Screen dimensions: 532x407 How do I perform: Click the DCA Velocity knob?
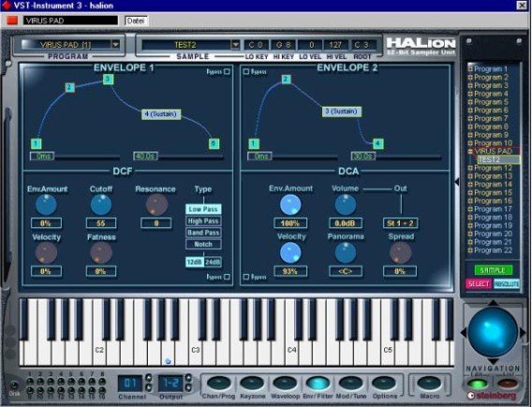tap(290, 253)
